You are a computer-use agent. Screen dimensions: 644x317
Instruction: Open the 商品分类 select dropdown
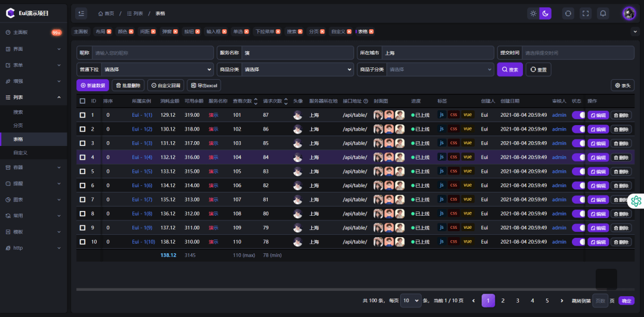tap(298, 69)
